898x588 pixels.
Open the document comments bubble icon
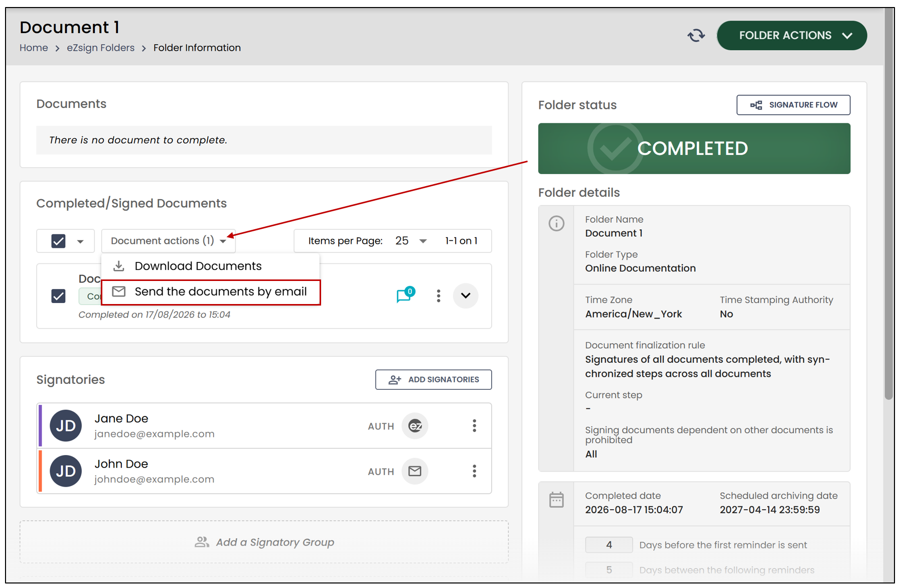(x=405, y=295)
